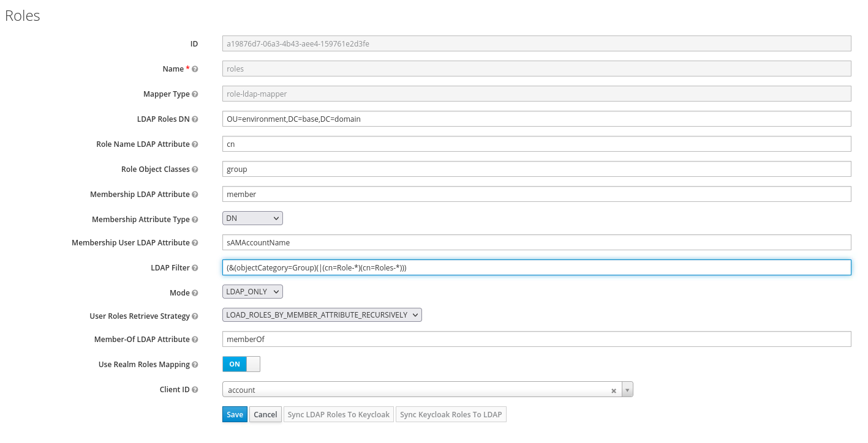Screen dimensions: 868x443
Task: Click Role Name LDAP Attribute help icon
Action: 195,144
